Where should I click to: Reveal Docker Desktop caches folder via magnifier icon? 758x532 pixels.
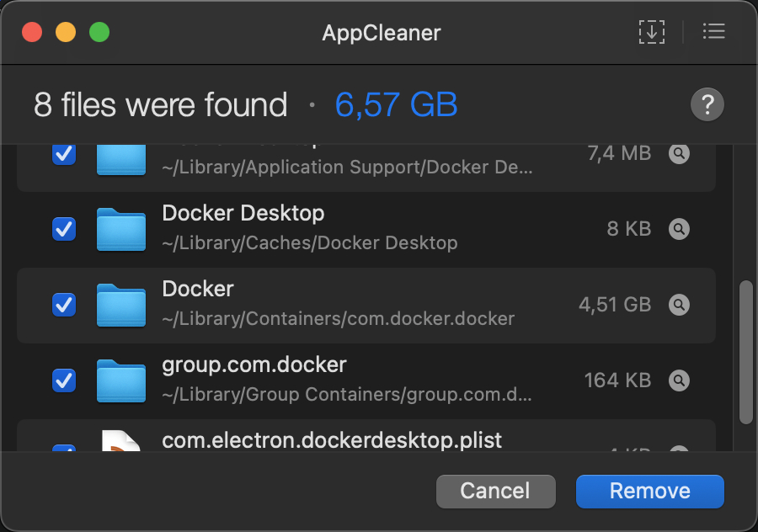(x=679, y=229)
